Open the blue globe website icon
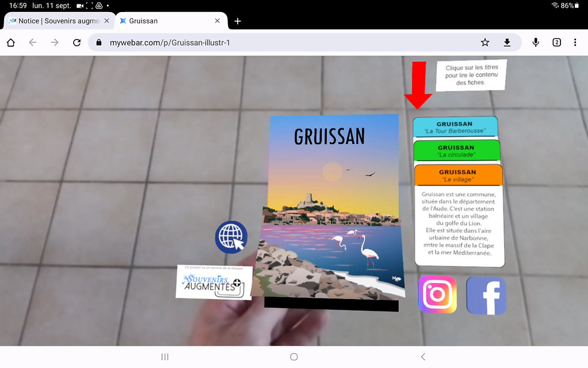 click(231, 237)
